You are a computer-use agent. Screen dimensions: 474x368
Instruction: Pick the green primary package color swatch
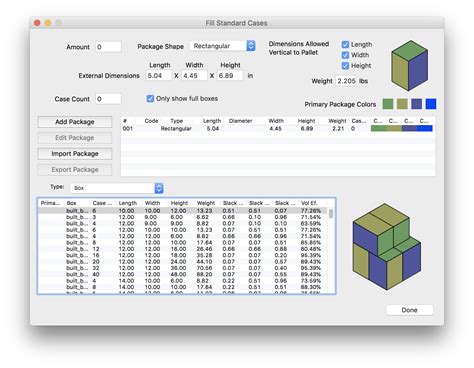pyautogui.click(x=388, y=104)
